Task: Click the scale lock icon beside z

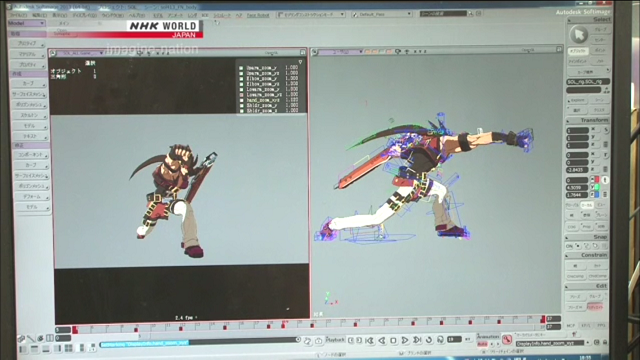Action: pyautogui.click(x=606, y=144)
